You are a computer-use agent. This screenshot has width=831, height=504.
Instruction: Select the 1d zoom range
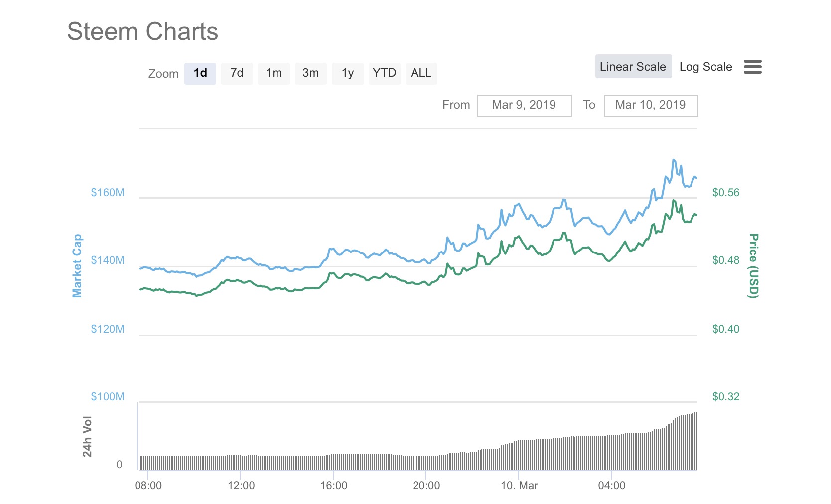coord(200,73)
